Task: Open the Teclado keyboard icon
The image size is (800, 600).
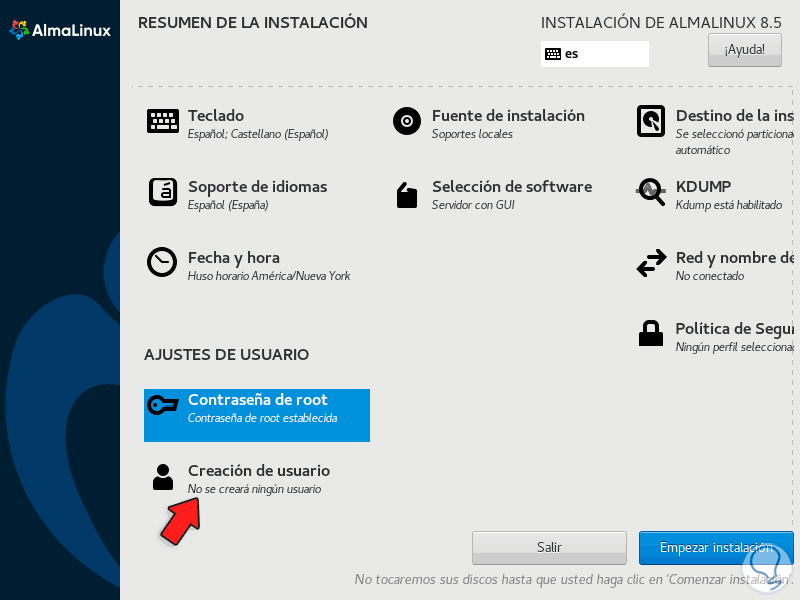Action: click(x=163, y=121)
